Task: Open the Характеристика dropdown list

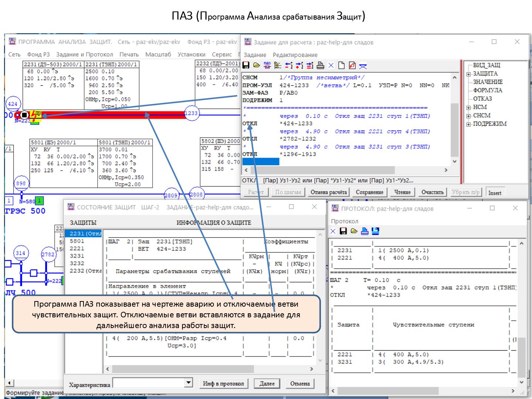Action: pyautogui.click(x=189, y=383)
